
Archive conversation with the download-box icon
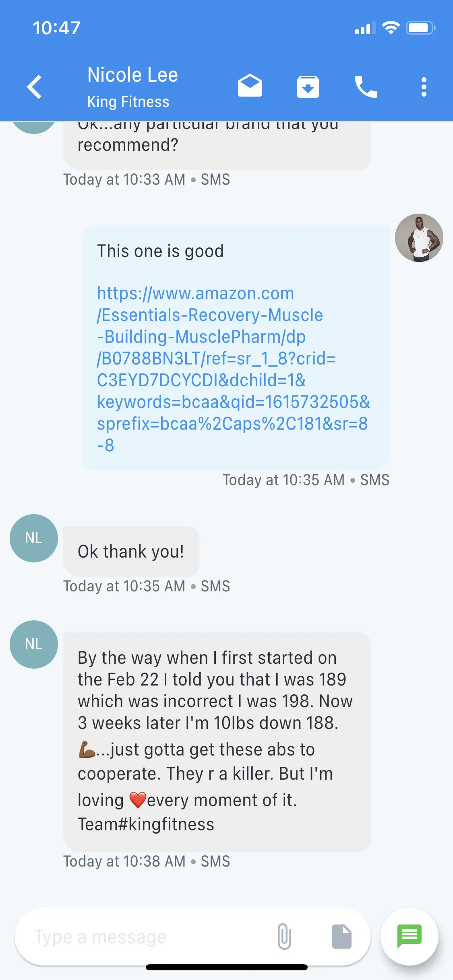(308, 86)
